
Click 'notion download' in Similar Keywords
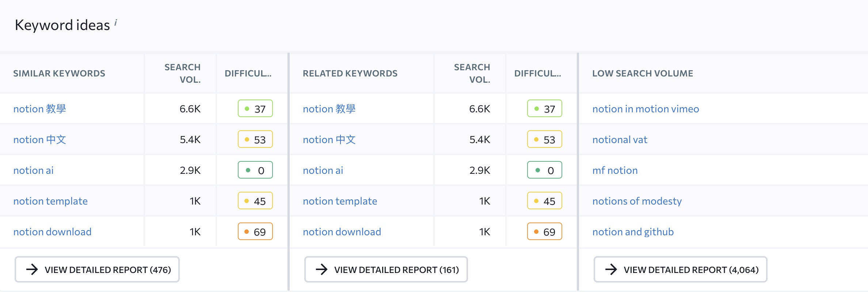[53, 232]
